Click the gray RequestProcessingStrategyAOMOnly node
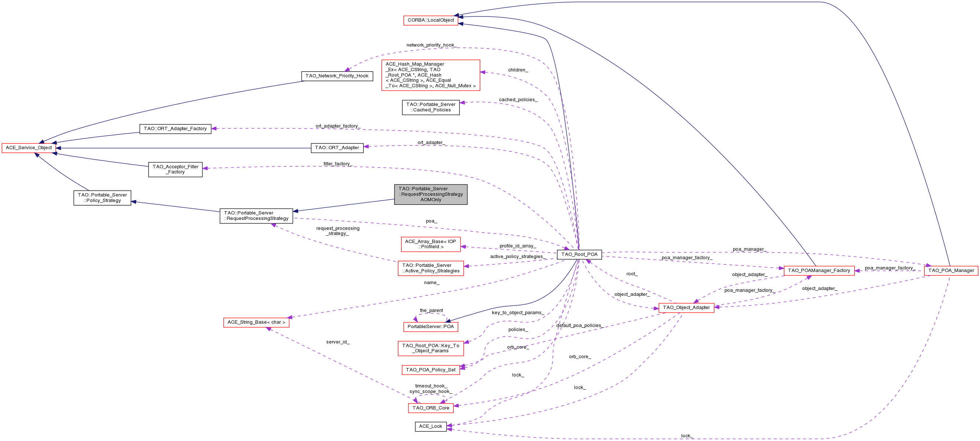 430,194
